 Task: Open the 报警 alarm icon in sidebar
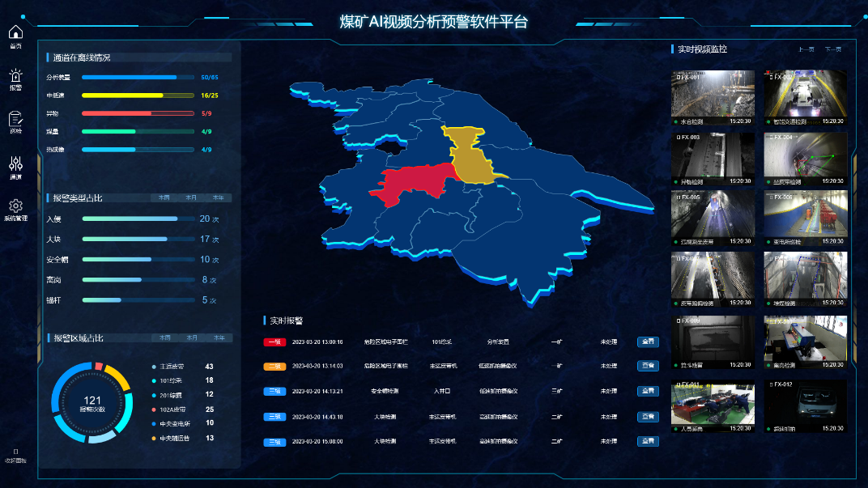pyautogui.click(x=14, y=75)
